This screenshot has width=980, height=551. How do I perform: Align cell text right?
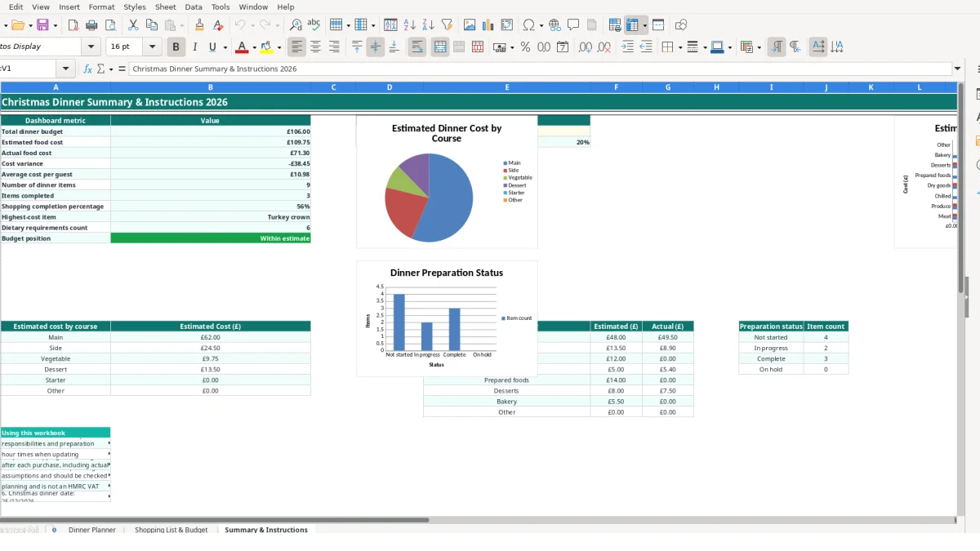pos(334,47)
